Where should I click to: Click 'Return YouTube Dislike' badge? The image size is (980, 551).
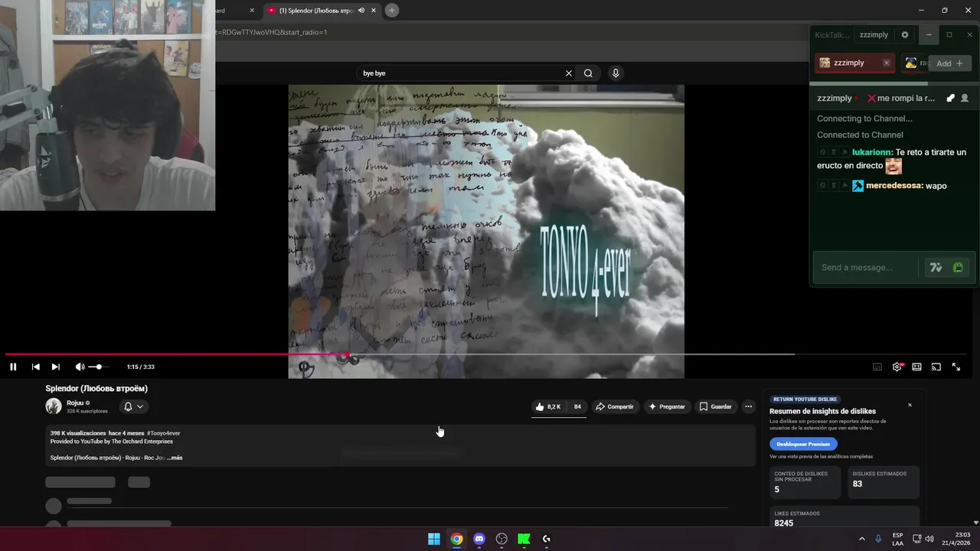point(805,399)
